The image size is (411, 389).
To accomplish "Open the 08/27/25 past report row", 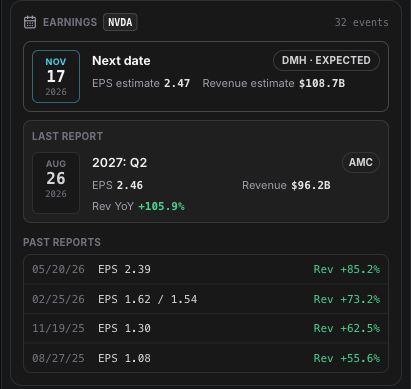I will (x=206, y=358).
